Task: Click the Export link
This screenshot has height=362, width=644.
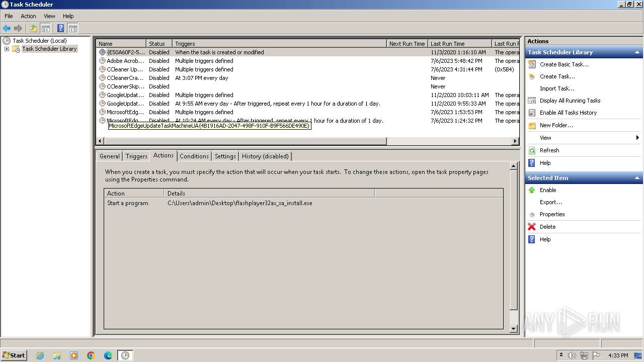Action: point(550,202)
